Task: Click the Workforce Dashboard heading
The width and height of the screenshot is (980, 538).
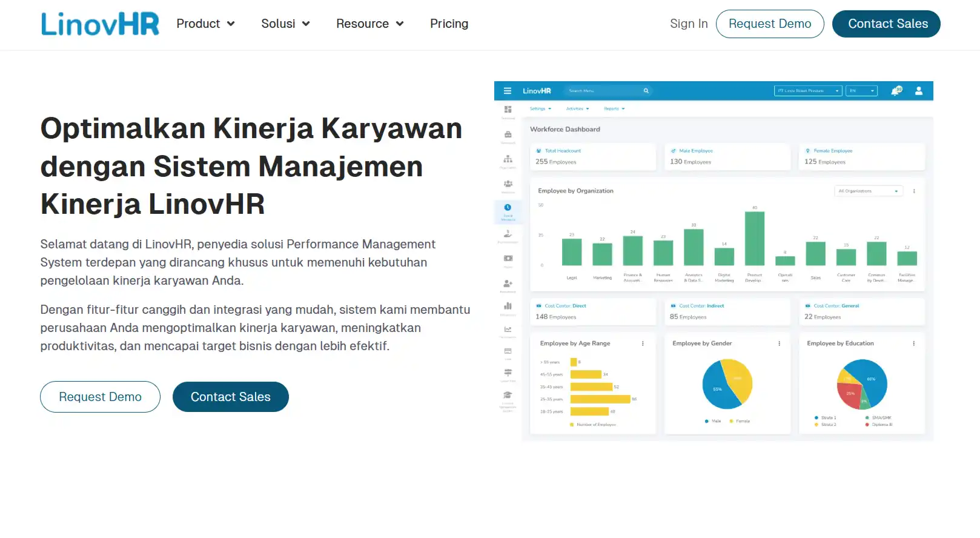Action: (565, 130)
